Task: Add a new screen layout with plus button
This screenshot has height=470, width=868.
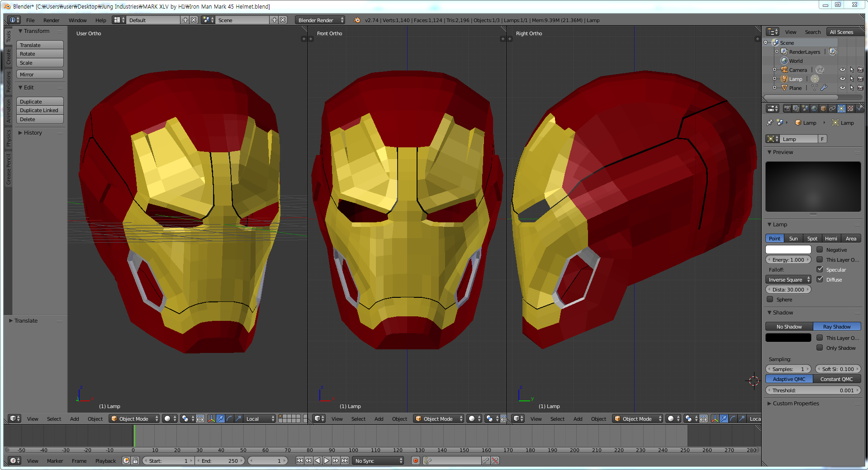Action: 185,20
